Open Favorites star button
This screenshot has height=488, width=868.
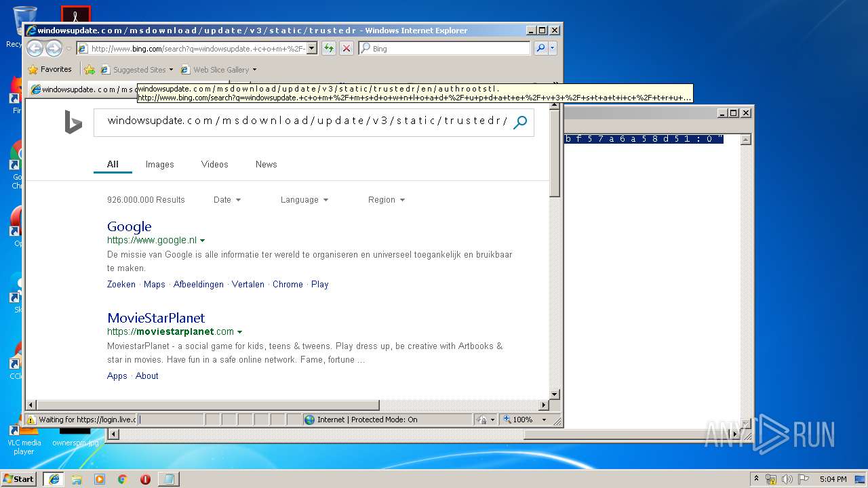[50, 69]
